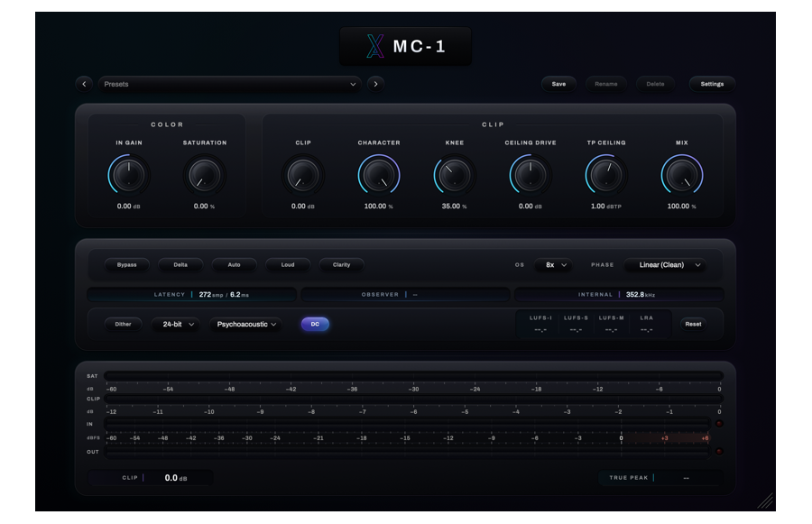Go to the next preset arrow
Screen dimensions: 812x524
click(376, 84)
